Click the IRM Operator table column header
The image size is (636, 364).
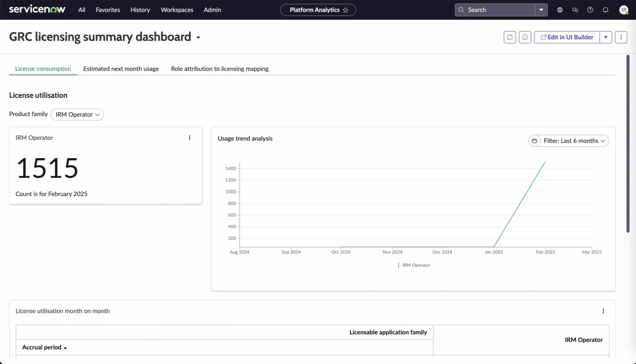584,340
